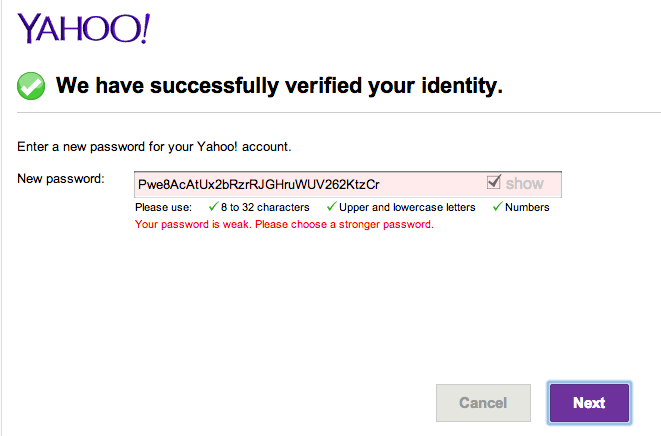The height and width of the screenshot is (436, 661).
Task: Click the large green verified checkmark icon
Action: pyautogui.click(x=31, y=86)
